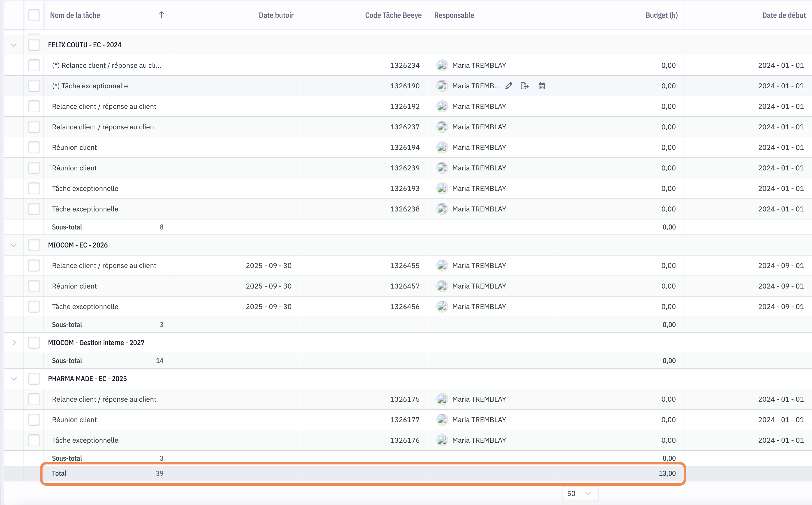Toggle the select-all checkbox in table header
The image size is (812, 505).
click(x=34, y=15)
